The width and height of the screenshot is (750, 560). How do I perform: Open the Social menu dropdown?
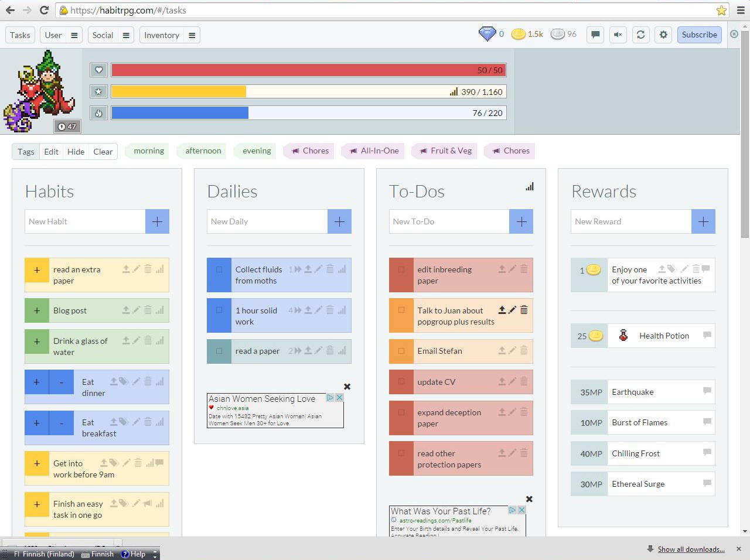[x=126, y=35]
